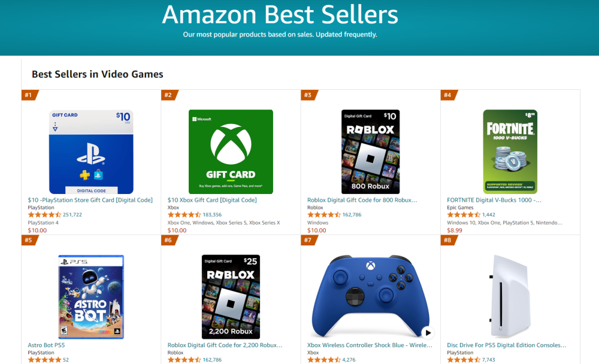
Task: Click the star rating of Fortnite V-Bucks
Action: pyautogui.click(x=464, y=215)
